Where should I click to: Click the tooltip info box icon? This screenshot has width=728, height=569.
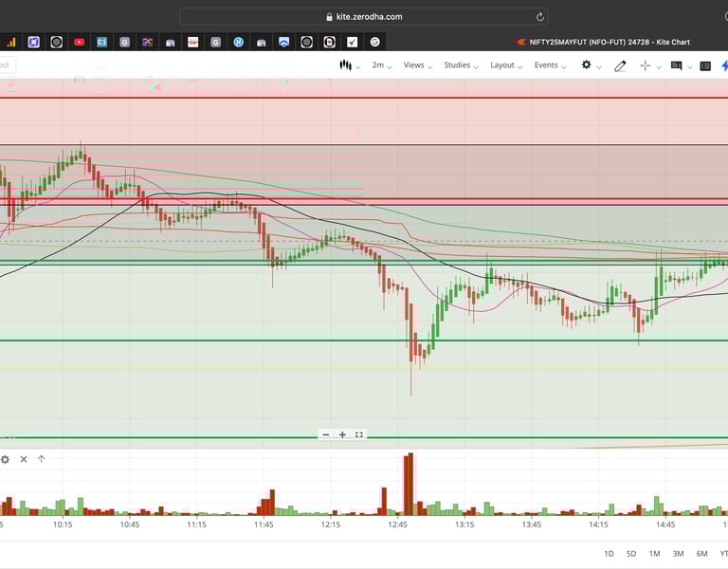point(677,65)
